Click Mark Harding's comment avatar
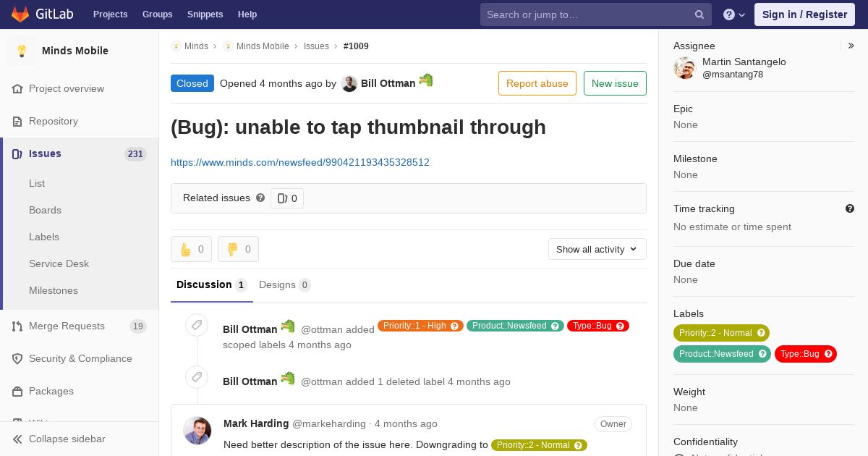 pos(197,431)
